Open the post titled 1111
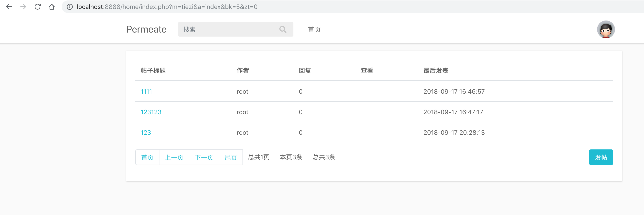Screen dimensions: 644x215 click(x=146, y=92)
